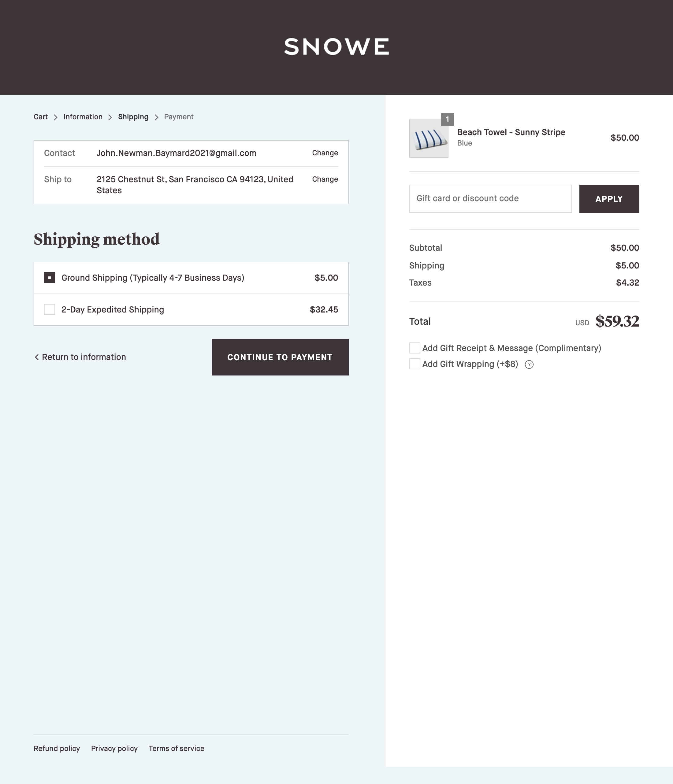Select the Shipping breadcrumb step

[133, 116]
